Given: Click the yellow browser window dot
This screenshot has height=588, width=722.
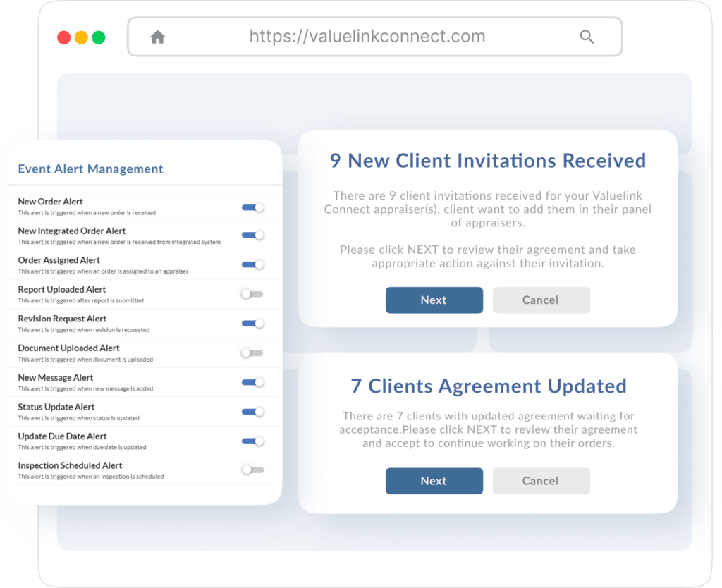Looking at the screenshot, I should (x=82, y=36).
